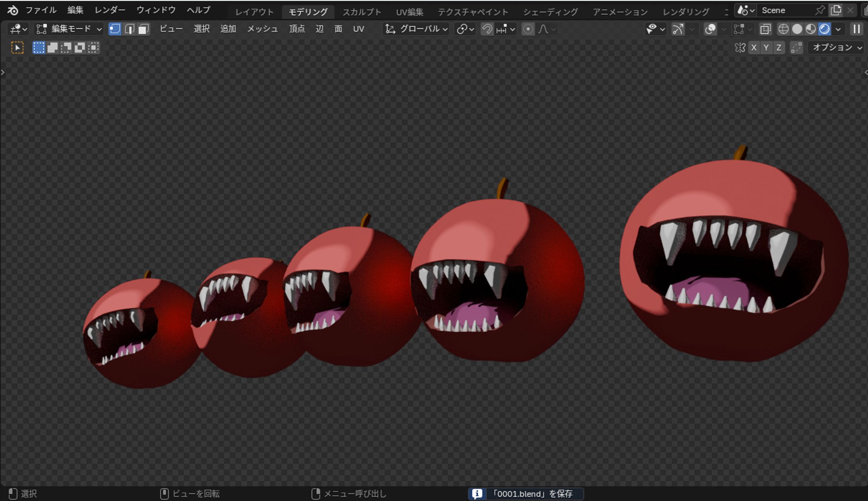
Task: Toggle Z axis mirror
Action: coord(779,48)
